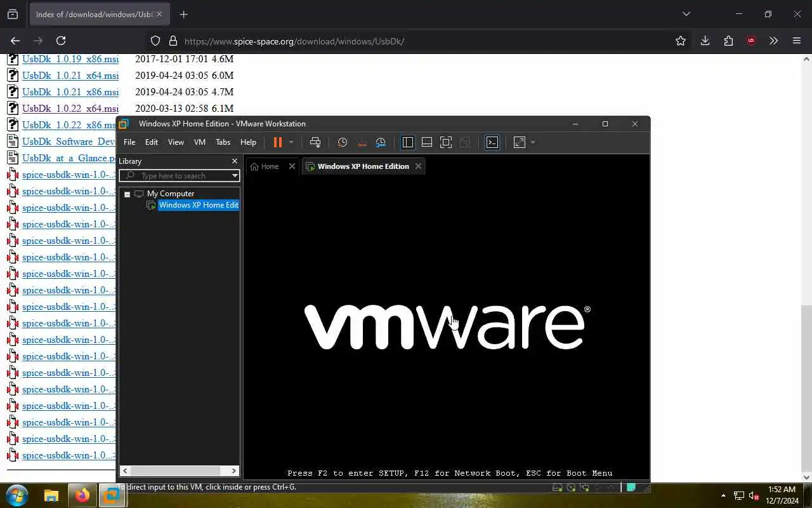Click the VM hard disk status icon
Viewport: 812px width, 508px height.
click(558, 488)
